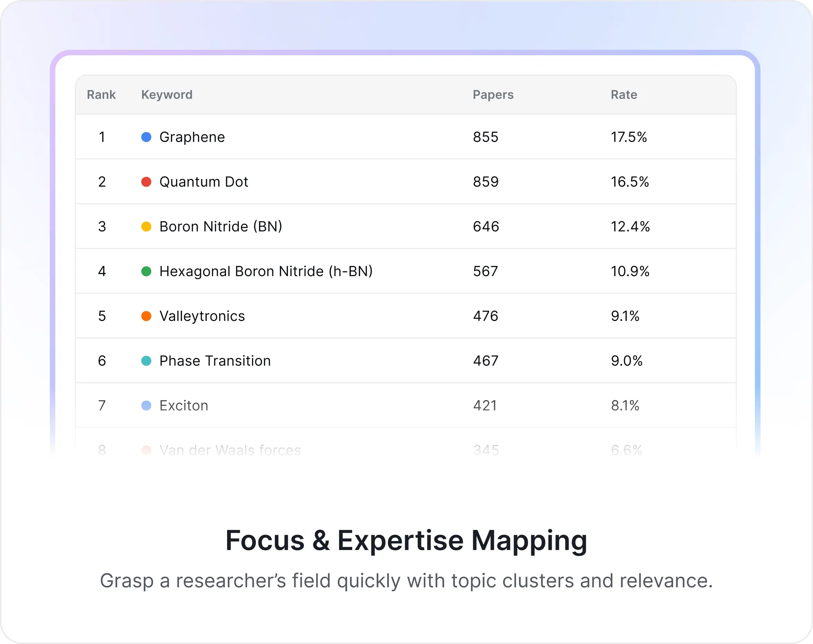Click the 476 papers value
The width and height of the screenshot is (813, 644).
click(x=486, y=316)
